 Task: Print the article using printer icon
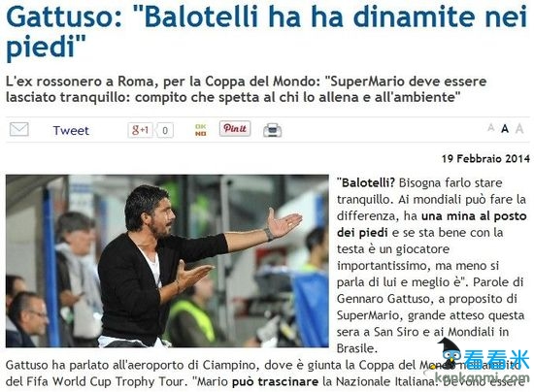tap(273, 130)
